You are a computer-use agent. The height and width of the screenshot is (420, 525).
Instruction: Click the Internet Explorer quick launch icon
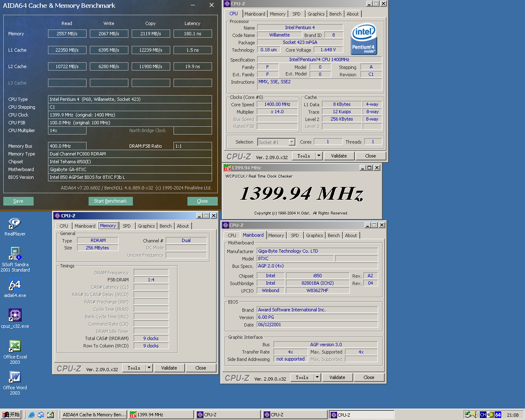31,415
